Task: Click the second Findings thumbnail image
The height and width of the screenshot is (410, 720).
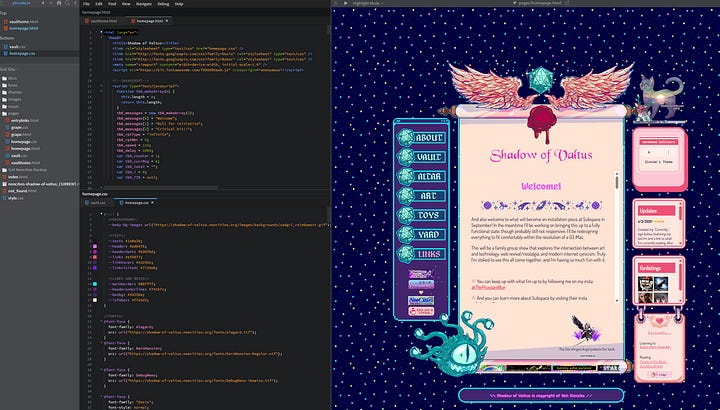Action: [x=661, y=283]
